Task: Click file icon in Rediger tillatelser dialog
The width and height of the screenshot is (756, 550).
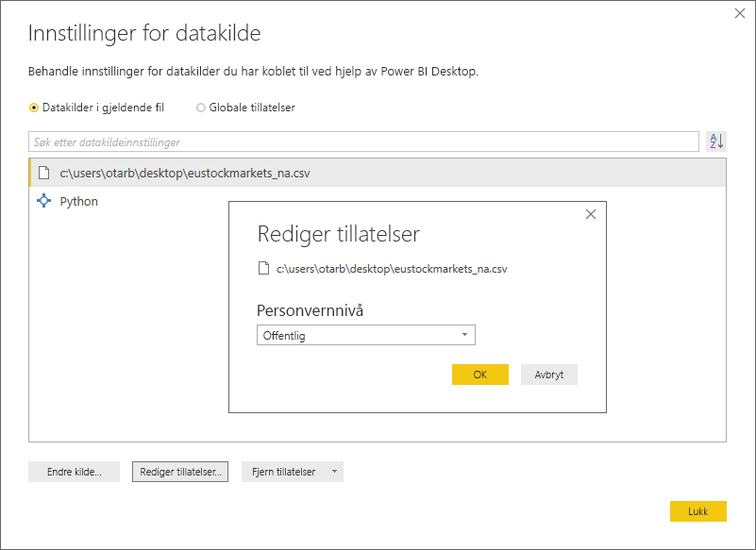Action: [264, 269]
